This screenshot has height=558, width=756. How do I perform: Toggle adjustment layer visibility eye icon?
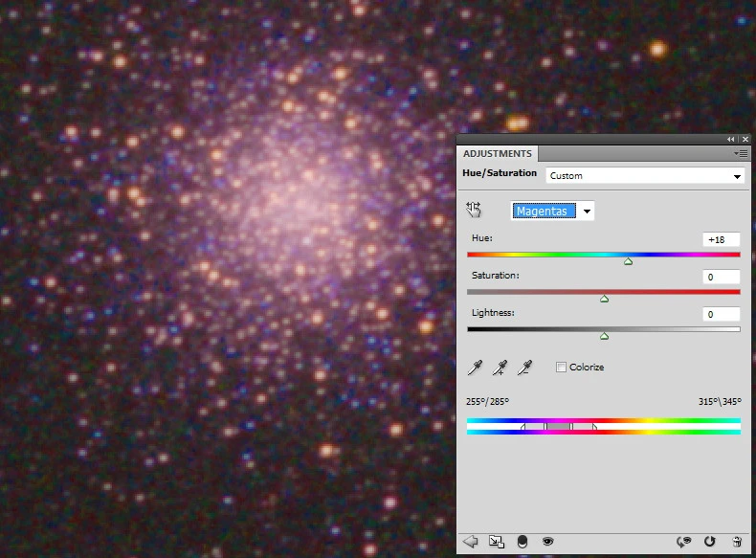click(x=547, y=542)
